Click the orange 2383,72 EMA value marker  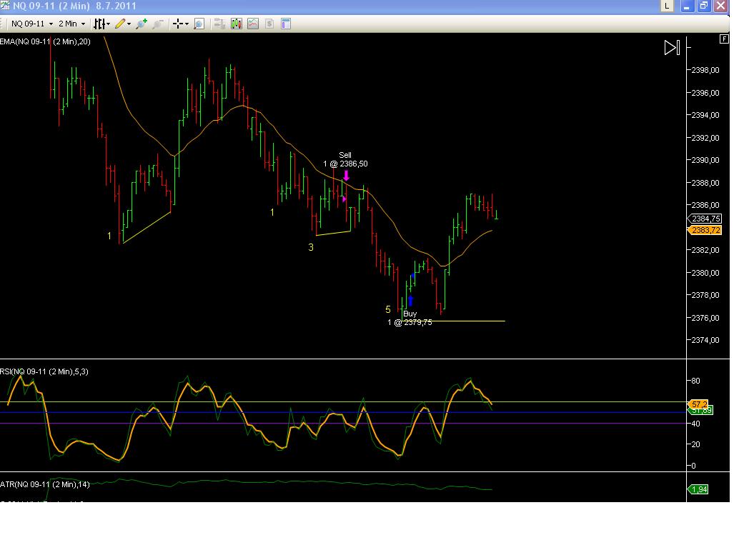click(705, 230)
